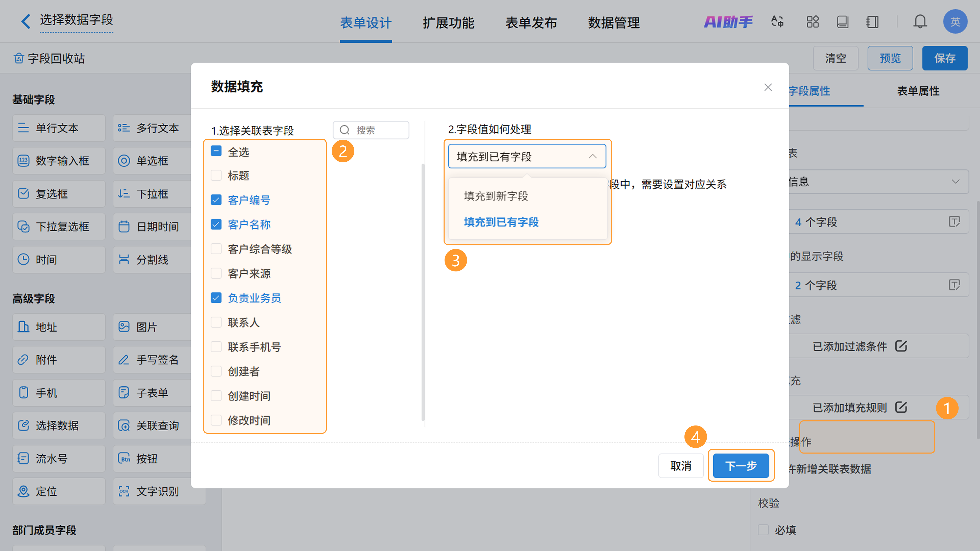This screenshot has height=551, width=980.
Task: Select 填充到新字段 option
Action: coord(496,196)
